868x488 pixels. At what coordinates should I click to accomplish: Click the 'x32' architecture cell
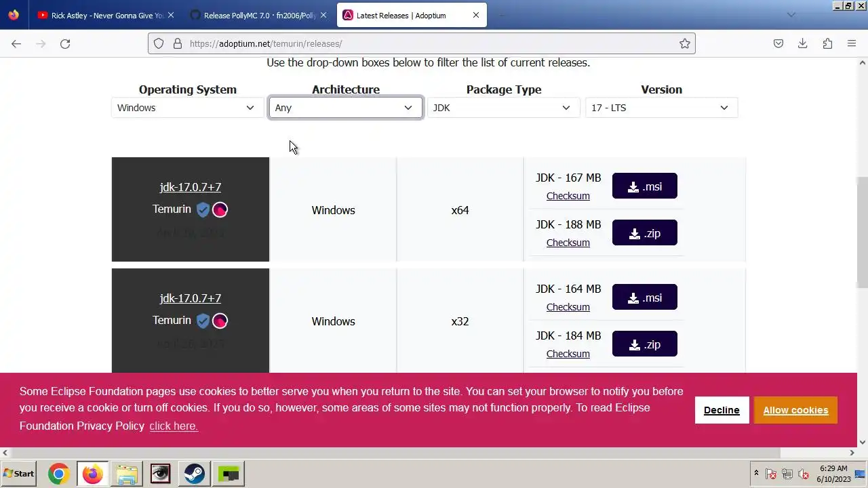(460, 321)
